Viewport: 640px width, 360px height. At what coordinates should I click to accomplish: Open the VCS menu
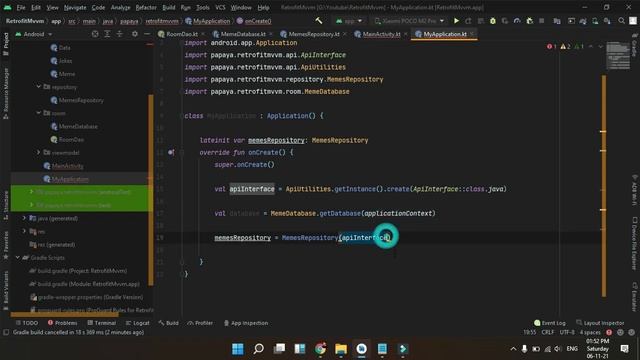click(x=220, y=7)
